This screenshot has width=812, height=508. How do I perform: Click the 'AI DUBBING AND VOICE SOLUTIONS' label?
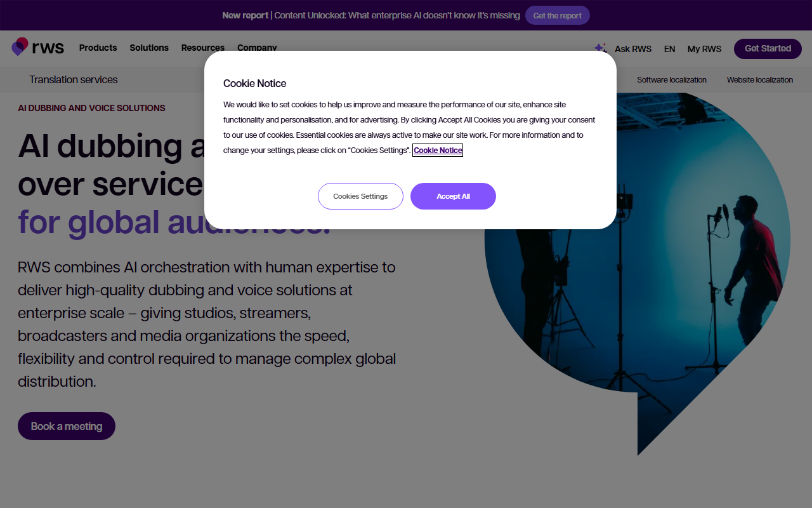click(x=91, y=108)
